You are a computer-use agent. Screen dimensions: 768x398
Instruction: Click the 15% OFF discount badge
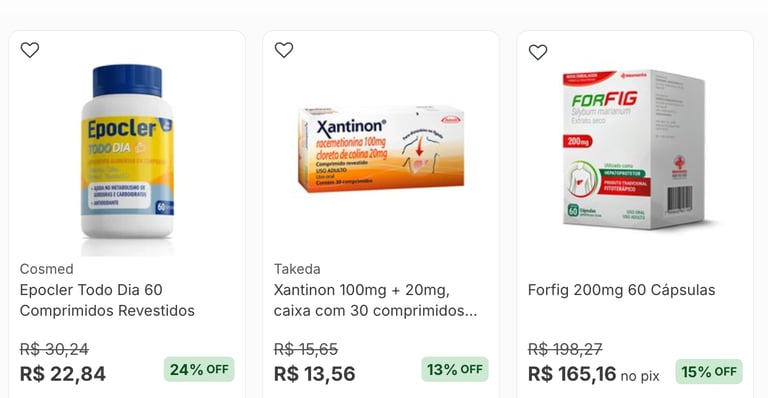[x=709, y=372]
